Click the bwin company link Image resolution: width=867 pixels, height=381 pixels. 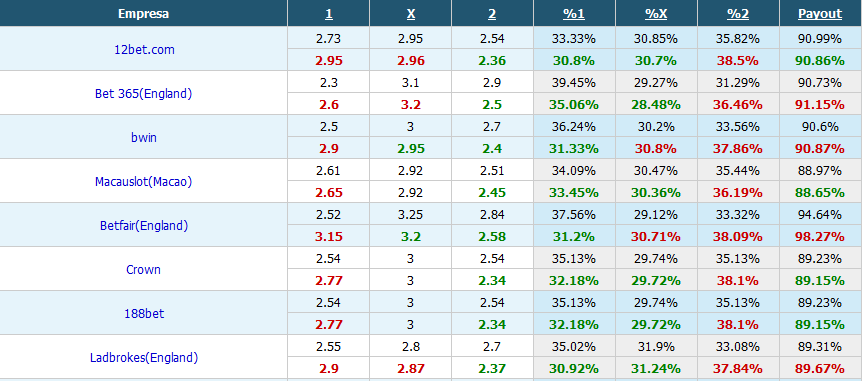144,137
